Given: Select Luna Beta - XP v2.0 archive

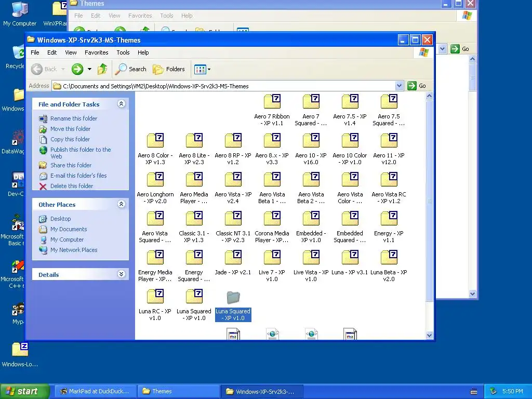Looking at the screenshot, I should pyautogui.click(x=389, y=267).
